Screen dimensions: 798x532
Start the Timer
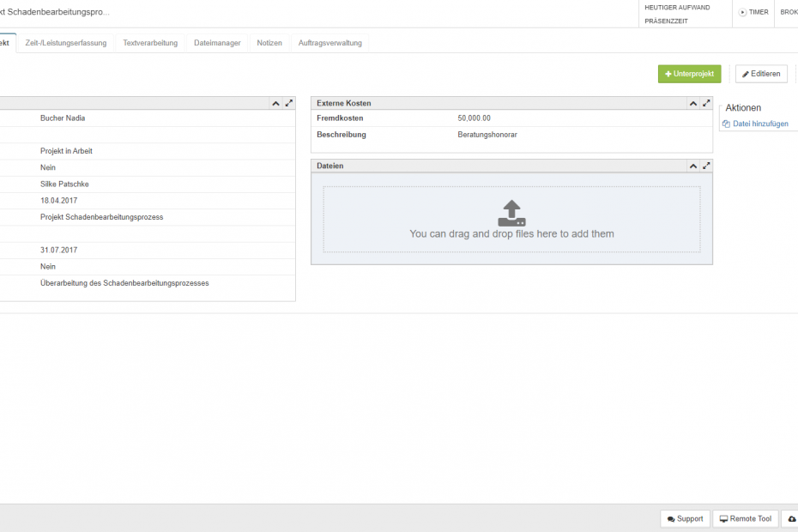coord(753,12)
